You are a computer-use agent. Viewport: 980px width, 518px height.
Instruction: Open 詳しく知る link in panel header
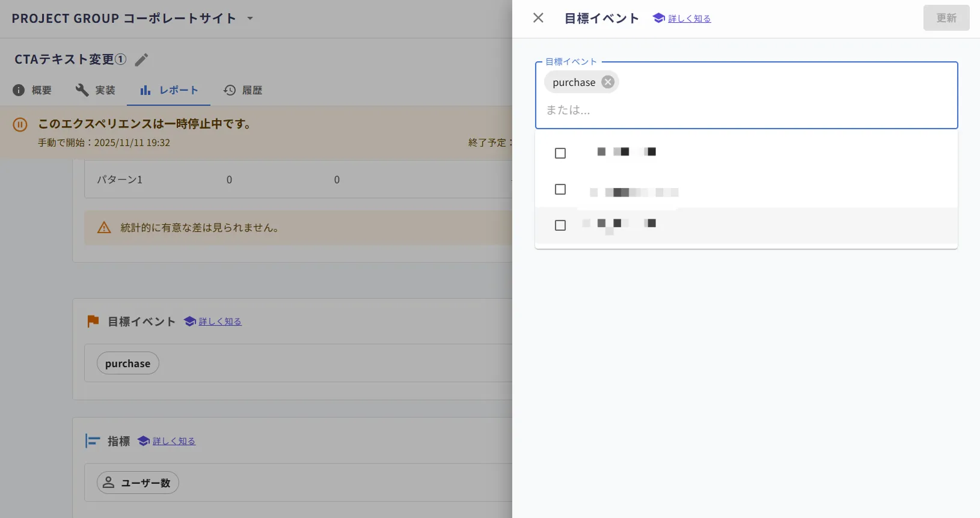(690, 19)
